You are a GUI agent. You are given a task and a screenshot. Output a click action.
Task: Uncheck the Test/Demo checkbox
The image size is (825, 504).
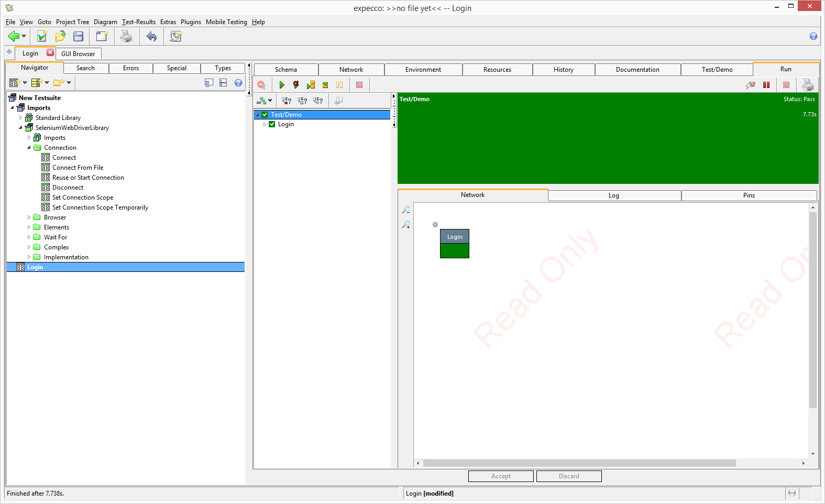pyautogui.click(x=265, y=115)
